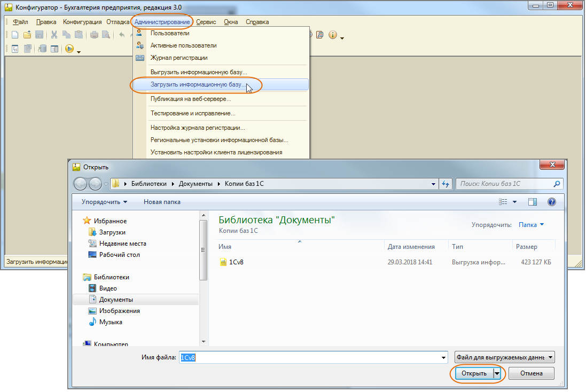Click the Close configuration toolbar icon
586x392 pixels.
pyautogui.click(x=27, y=49)
